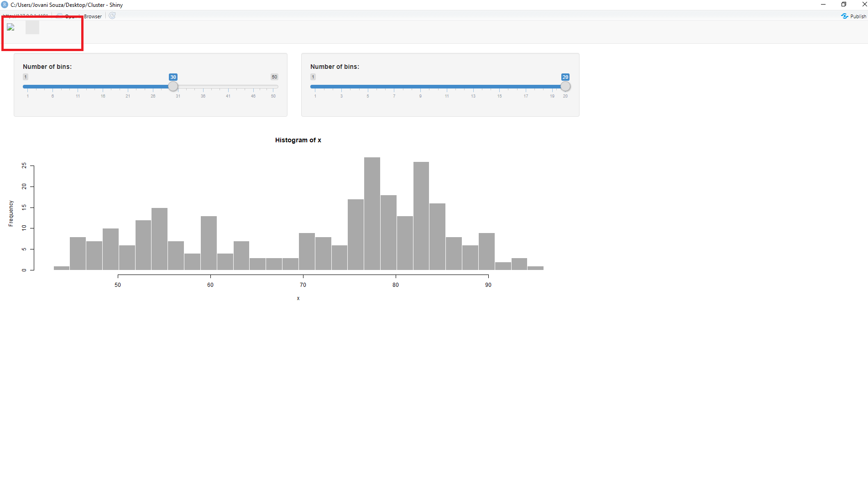Click the value badge showing 30
This screenshot has width=868, height=477.
point(173,77)
